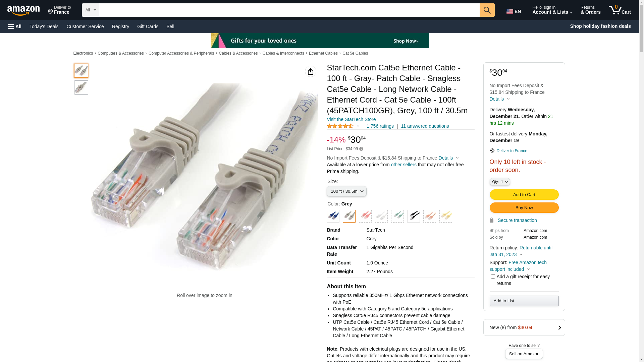Open the search category All dropdown

(x=91, y=10)
